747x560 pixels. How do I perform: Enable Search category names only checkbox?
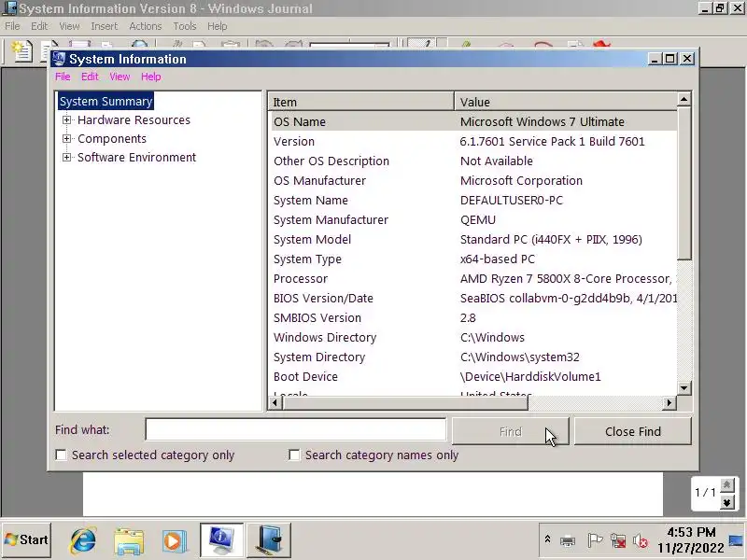click(294, 455)
